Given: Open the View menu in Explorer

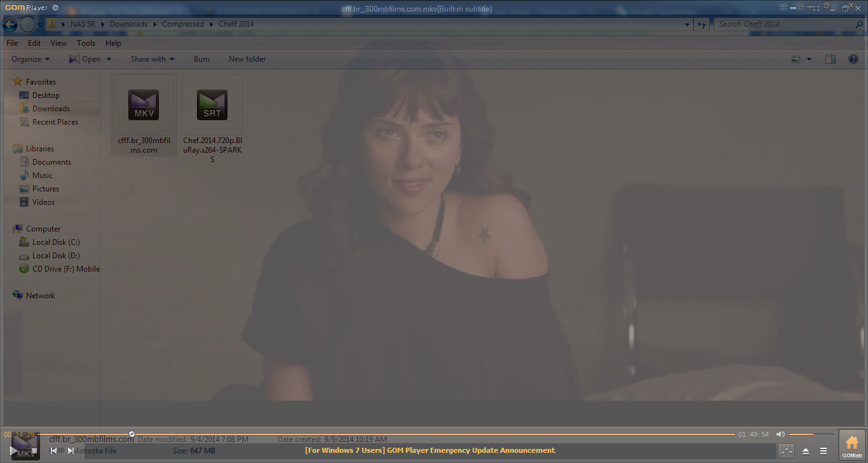Looking at the screenshot, I should 58,43.
